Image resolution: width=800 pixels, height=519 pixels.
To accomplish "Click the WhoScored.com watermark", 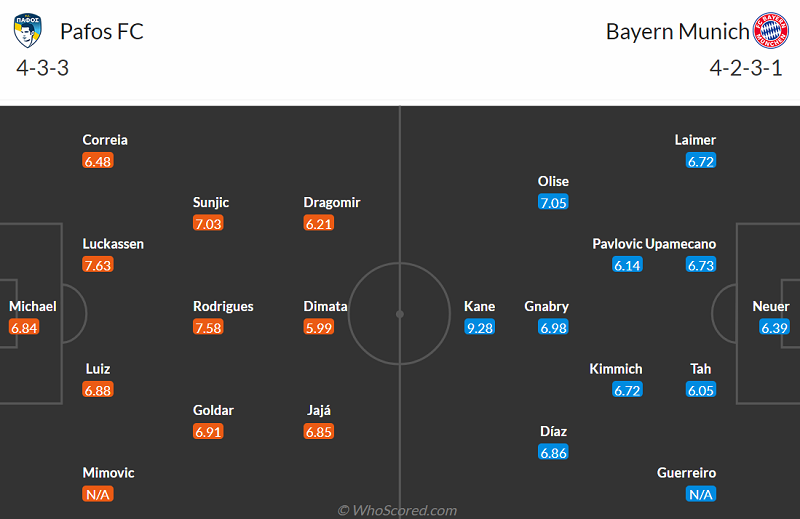I will pos(398,510).
